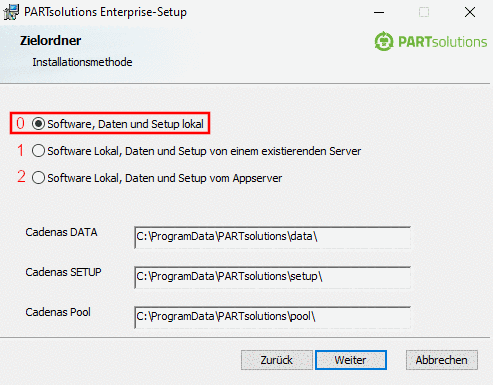This screenshot has height=385, width=493.
Task: Focus the Cadenas SETUP path field
Action: [x=272, y=277]
